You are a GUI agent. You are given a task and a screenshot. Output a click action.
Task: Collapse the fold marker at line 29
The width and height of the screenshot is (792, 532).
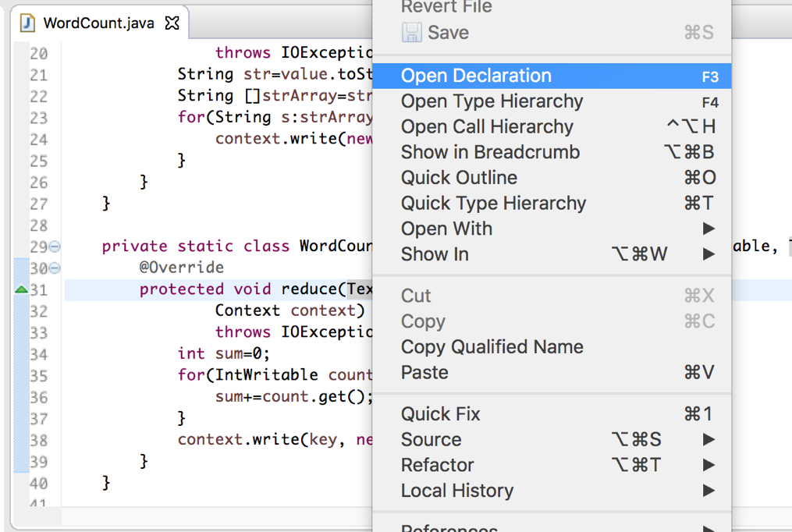pos(55,246)
